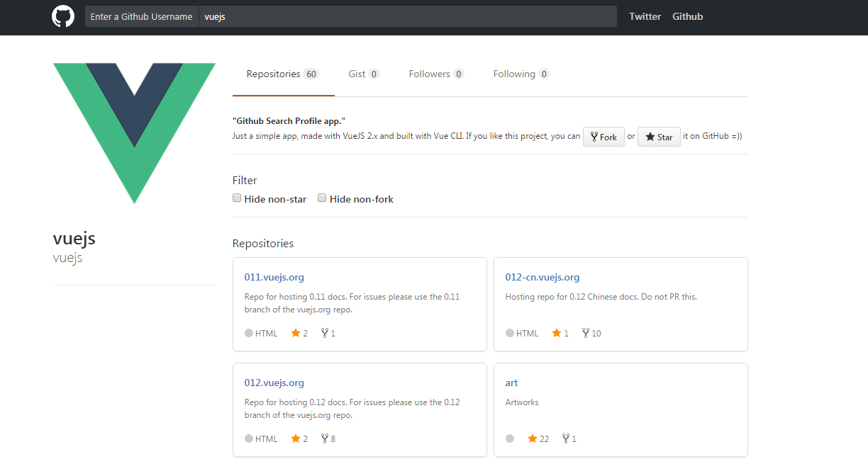Click the language dot in 012.vuejs.org card
Screen dimensions: 868x464
click(249, 438)
